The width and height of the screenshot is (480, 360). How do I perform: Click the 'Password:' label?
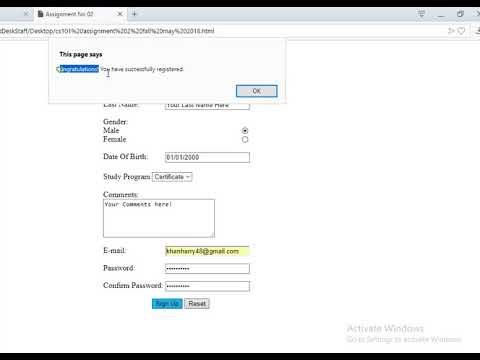119,268
